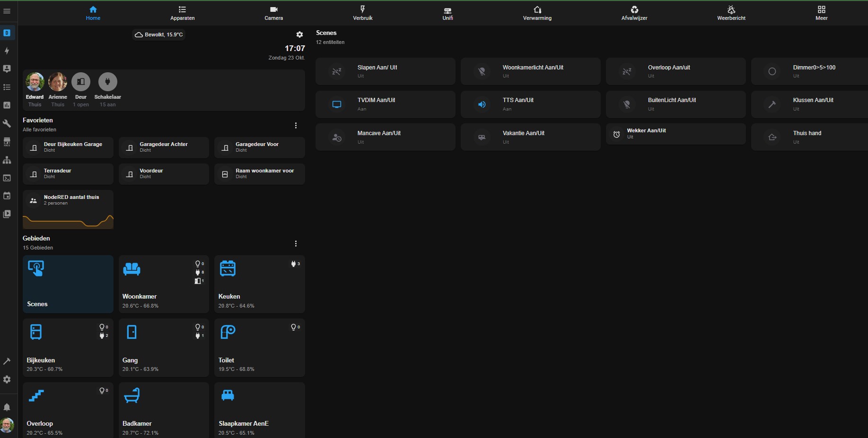Screen dimensions: 868x438
Task: Open the Keuken area card
Action: 259,284
